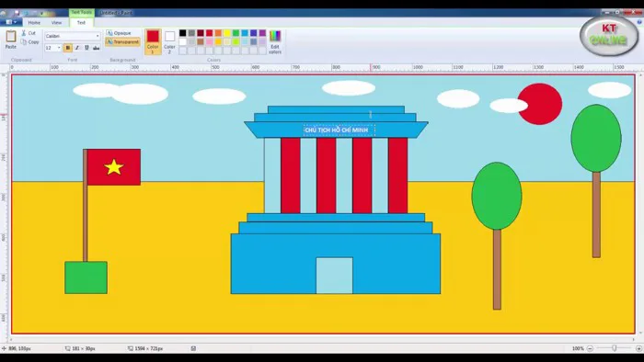Open the Paint file menu button

10,22
